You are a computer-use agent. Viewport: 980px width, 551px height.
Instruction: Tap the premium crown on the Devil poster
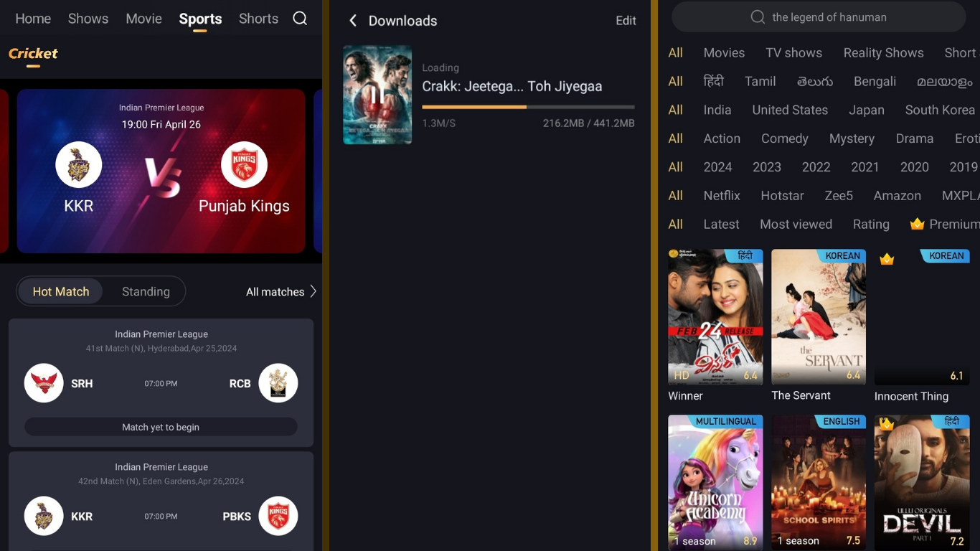point(887,424)
